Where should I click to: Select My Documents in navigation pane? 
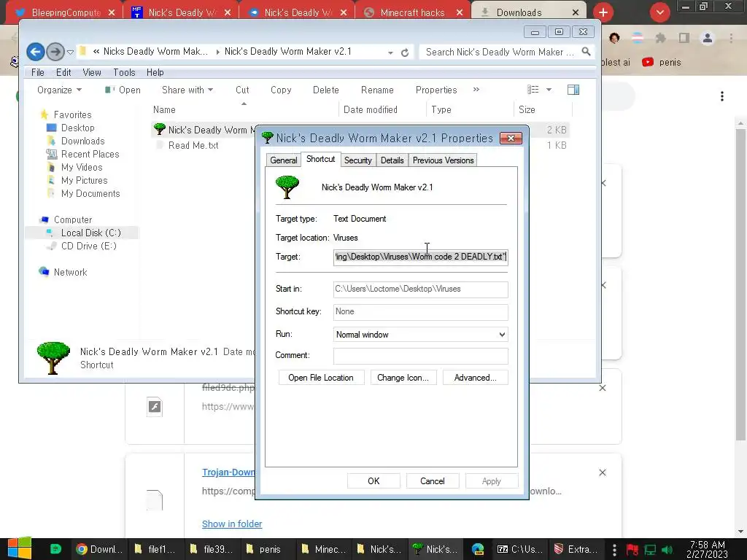[90, 194]
